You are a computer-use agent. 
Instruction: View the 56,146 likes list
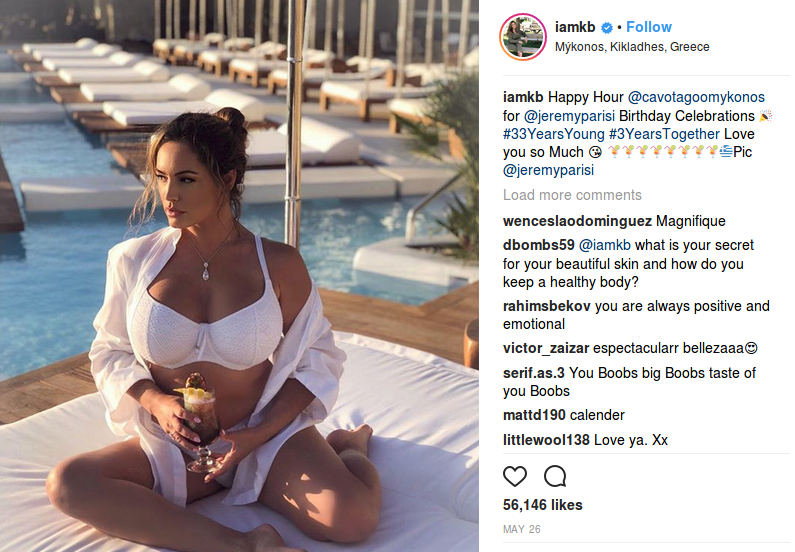tap(543, 505)
